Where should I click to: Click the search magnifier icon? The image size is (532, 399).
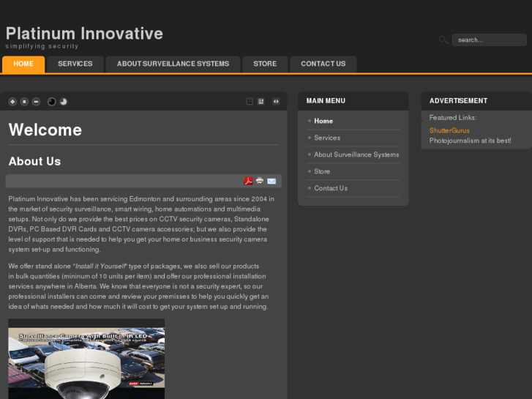point(443,40)
